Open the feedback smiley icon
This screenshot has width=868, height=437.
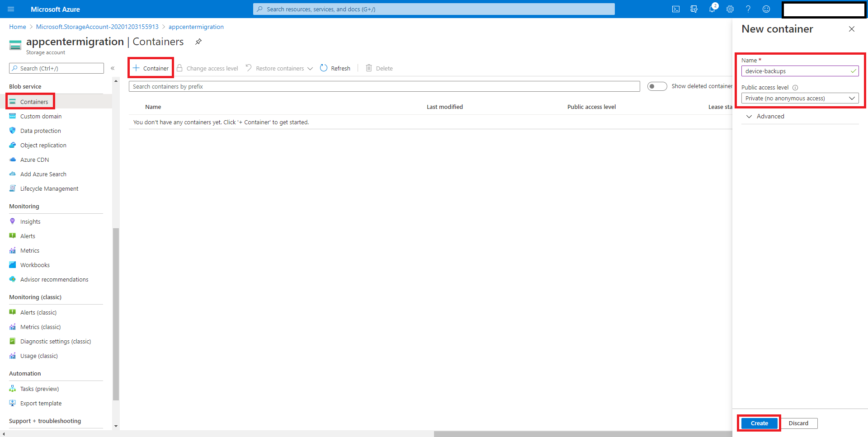click(766, 9)
